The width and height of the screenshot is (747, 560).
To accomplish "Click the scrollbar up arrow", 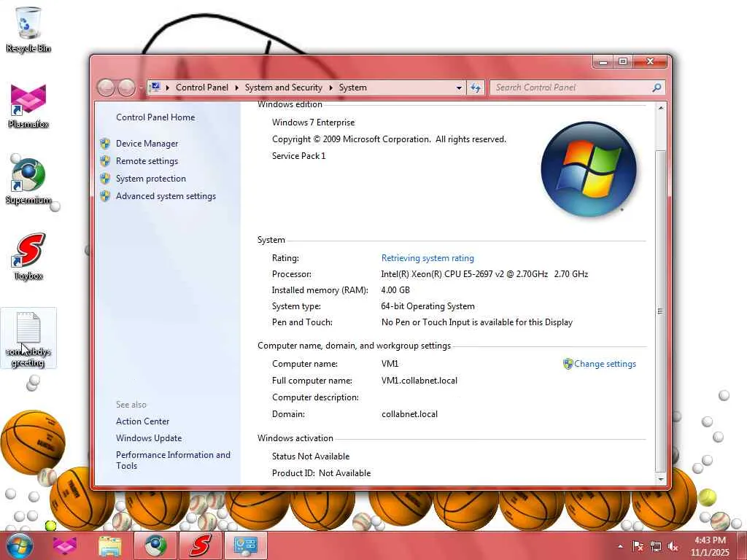I will click(661, 108).
